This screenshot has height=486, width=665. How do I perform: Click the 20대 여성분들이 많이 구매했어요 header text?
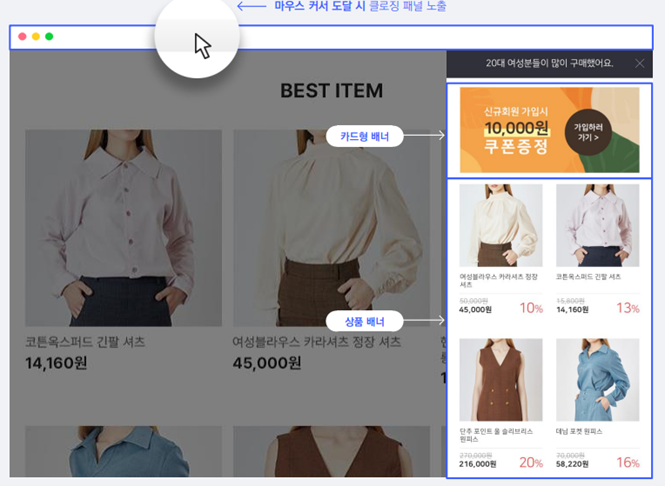click(x=550, y=64)
